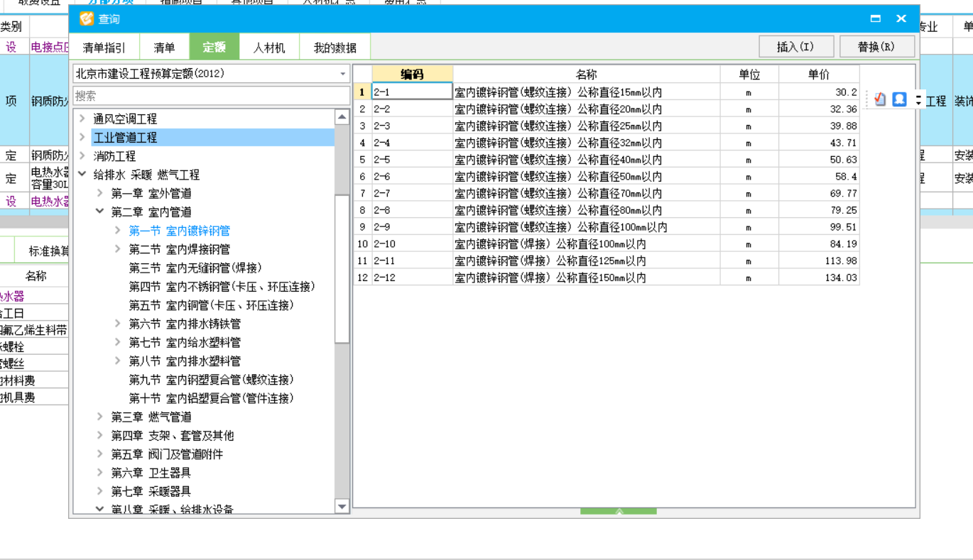973x560 pixels.
Task: Click the document checkmark icon in the floating toolbar
Action: 881,100
